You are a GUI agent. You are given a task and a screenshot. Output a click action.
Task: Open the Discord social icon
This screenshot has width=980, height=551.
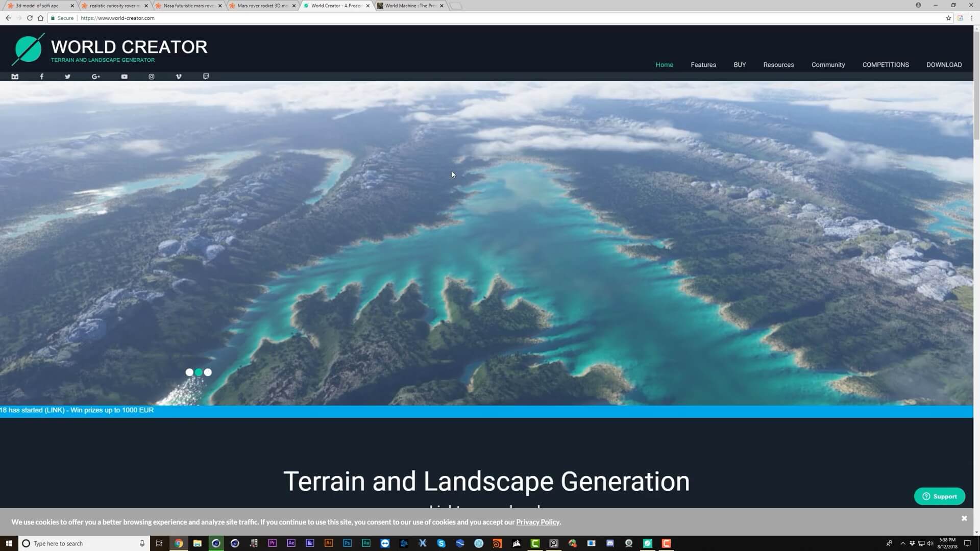(x=15, y=77)
